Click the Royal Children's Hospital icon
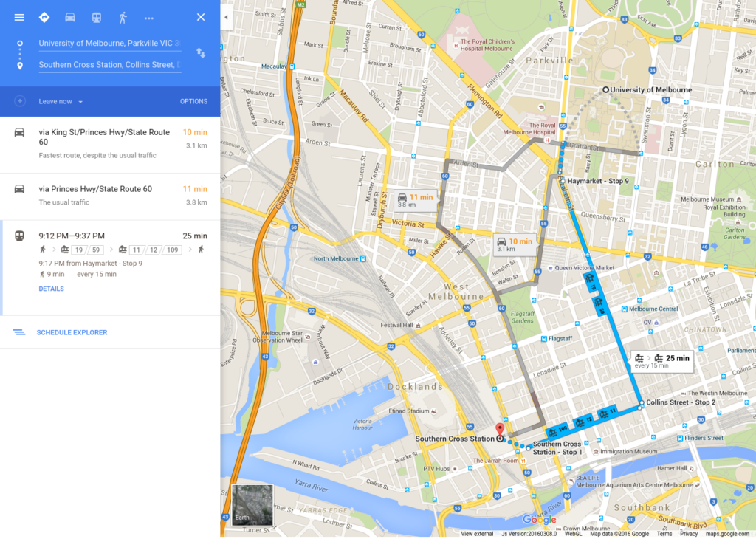Viewport: 756px width, 539px height. [456, 46]
